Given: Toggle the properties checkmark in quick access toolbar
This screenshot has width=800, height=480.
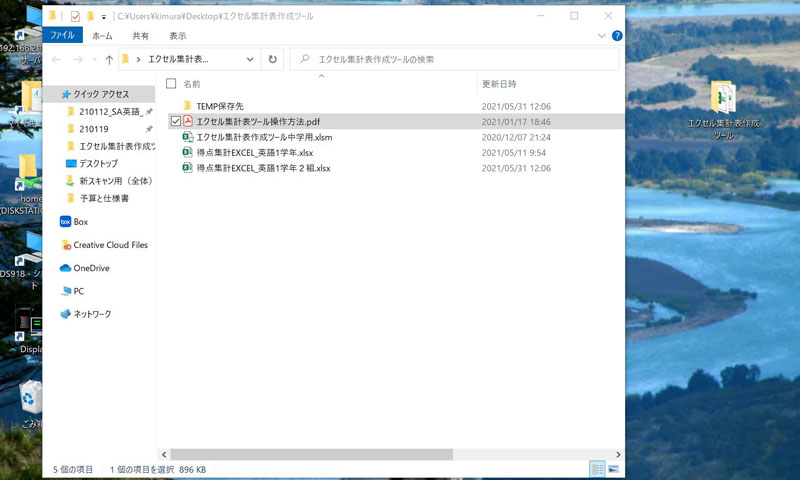Looking at the screenshot, I should [75, 16].
